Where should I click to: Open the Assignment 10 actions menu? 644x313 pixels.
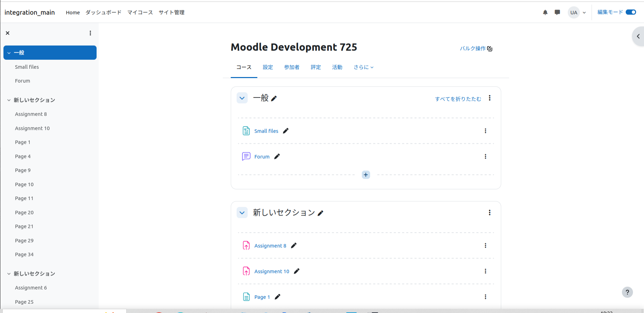point(485,271)
